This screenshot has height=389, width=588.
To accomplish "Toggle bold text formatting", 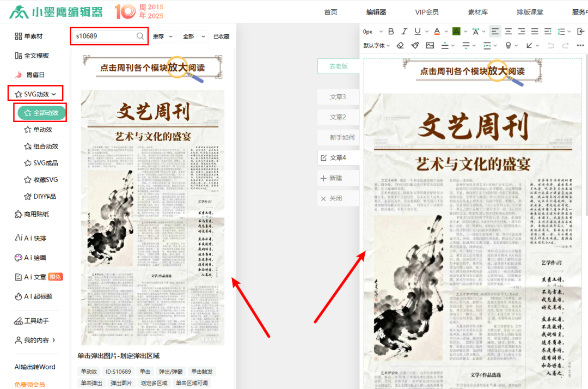I will pyautogui.click(x=391, y=31).
